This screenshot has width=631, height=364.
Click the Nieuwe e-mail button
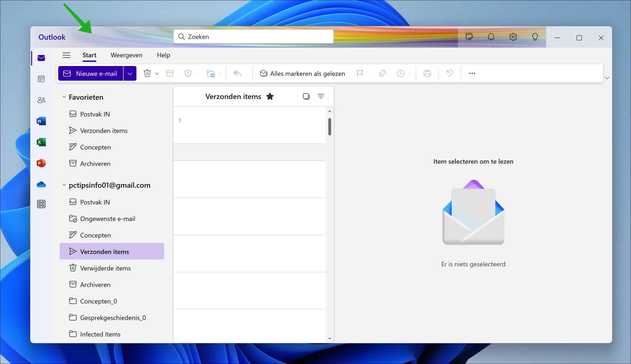[91, 74]
